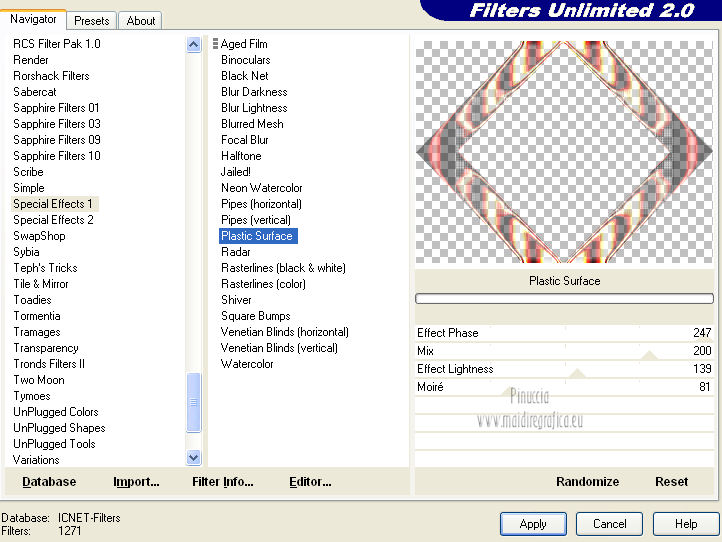Choose the Blurred Mesh filter
Image resolution: width=722 pixels, height=542 pixels.
tap(252, 124)
